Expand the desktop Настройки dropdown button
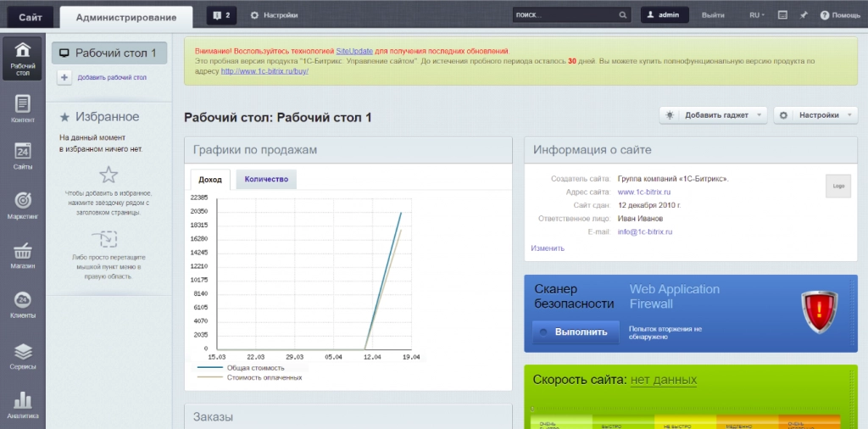The height and width of the screenshot is (429, 868). pyautogui.click(x=815, y=115)
